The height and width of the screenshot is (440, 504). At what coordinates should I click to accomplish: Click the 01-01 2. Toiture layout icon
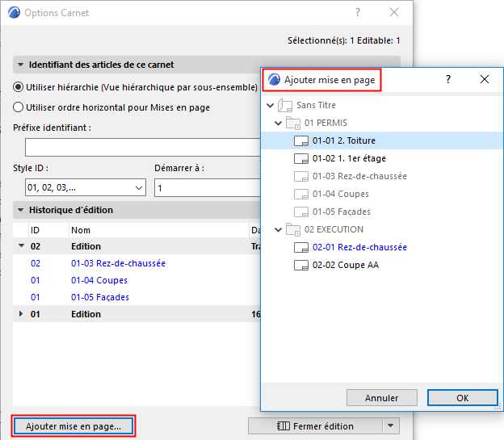tap(301, 140)
